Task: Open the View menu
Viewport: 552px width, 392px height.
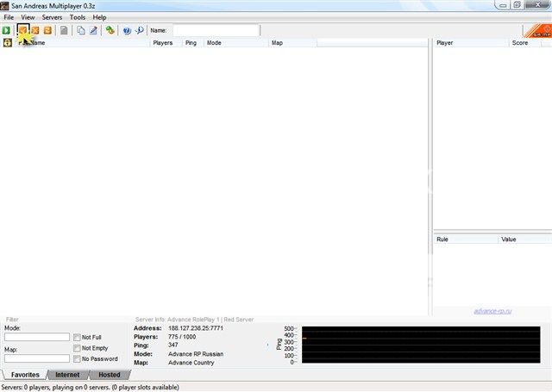Action: coord(28,17)
